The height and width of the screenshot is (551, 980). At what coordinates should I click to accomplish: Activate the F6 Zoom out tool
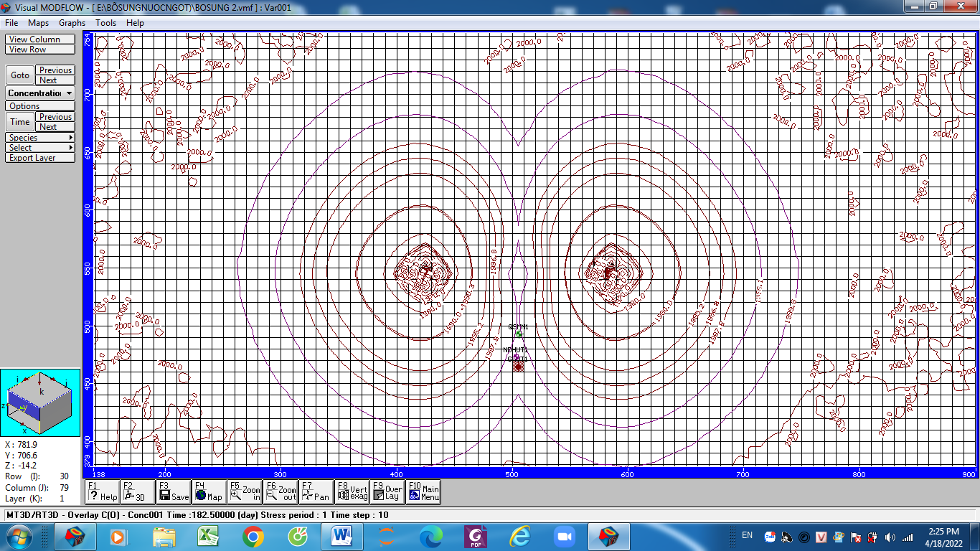click(281, 491)
